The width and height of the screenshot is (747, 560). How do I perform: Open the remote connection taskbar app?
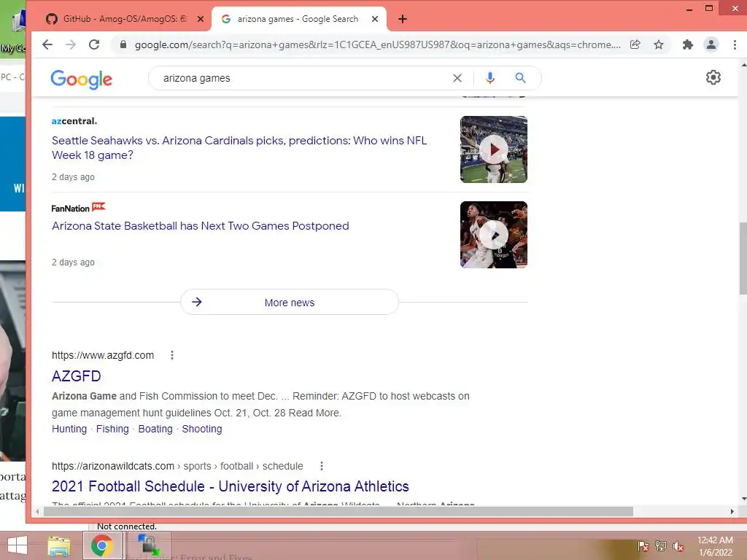pyautogui.click(x=148, y=545)
